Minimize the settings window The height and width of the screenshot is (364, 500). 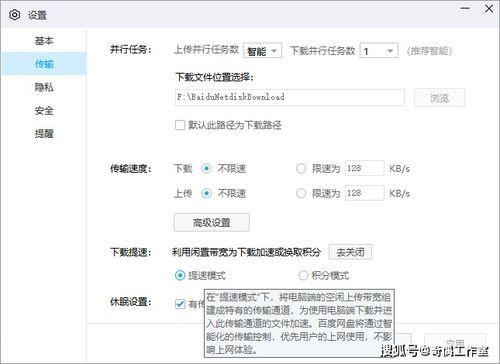(465, 8)
